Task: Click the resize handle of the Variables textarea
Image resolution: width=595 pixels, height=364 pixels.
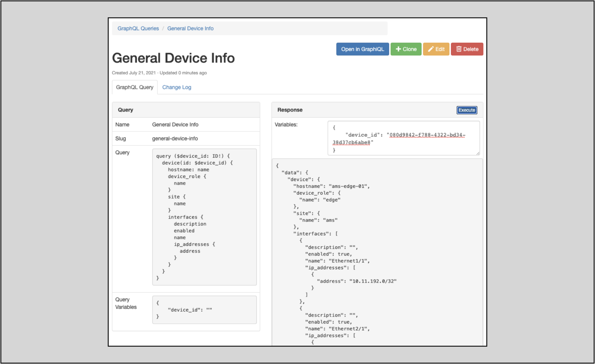Action: pyautogui.click(x=478, y=152)
